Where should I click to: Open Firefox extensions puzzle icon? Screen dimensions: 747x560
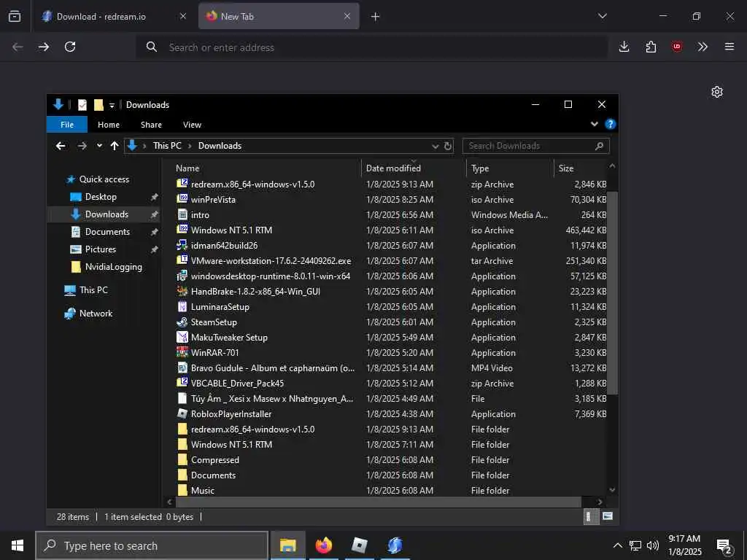[651, 47]
